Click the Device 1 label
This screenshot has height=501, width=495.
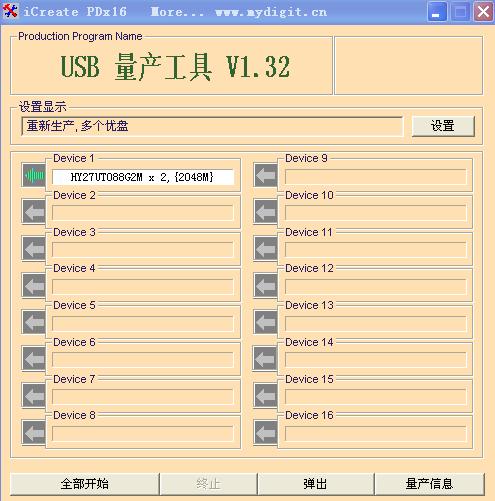tap(74, 158)
